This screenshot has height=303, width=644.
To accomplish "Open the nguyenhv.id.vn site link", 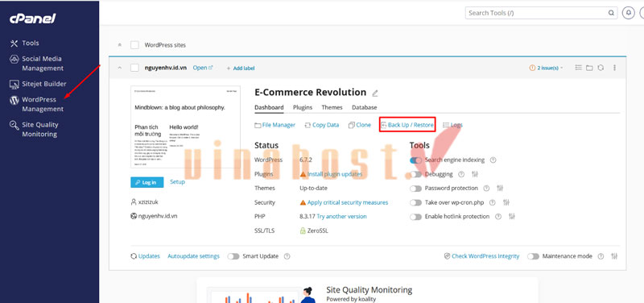I will [x=203, y=68].
